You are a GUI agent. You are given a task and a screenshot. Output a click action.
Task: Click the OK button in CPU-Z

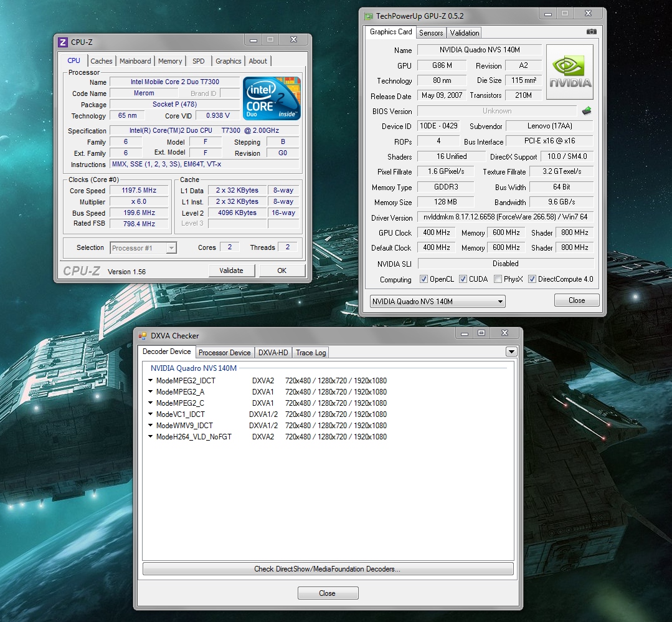[282, 270]
